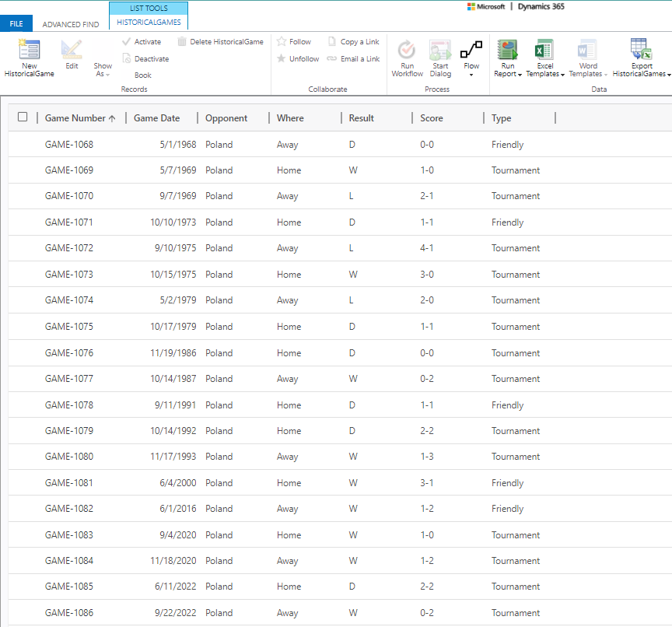Sort by the Game Date column header

(156, 118)
